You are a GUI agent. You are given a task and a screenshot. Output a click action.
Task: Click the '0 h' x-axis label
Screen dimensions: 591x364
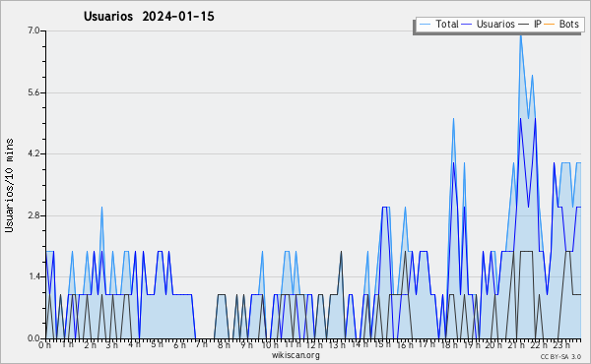(x=45, y=344)
